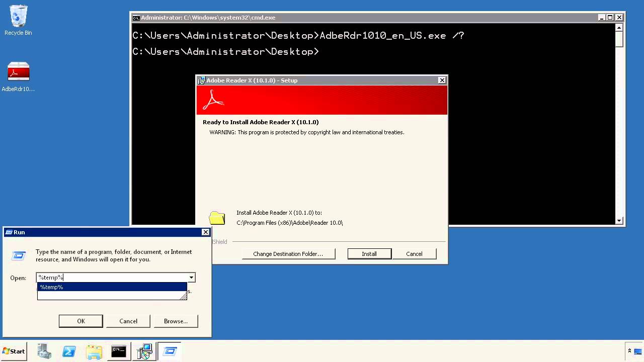Maximize the cmd.exe window
644x362 pixels.
pos(610,18)
